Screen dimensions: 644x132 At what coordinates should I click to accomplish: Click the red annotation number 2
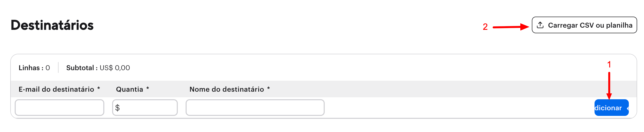click(485, 27)
